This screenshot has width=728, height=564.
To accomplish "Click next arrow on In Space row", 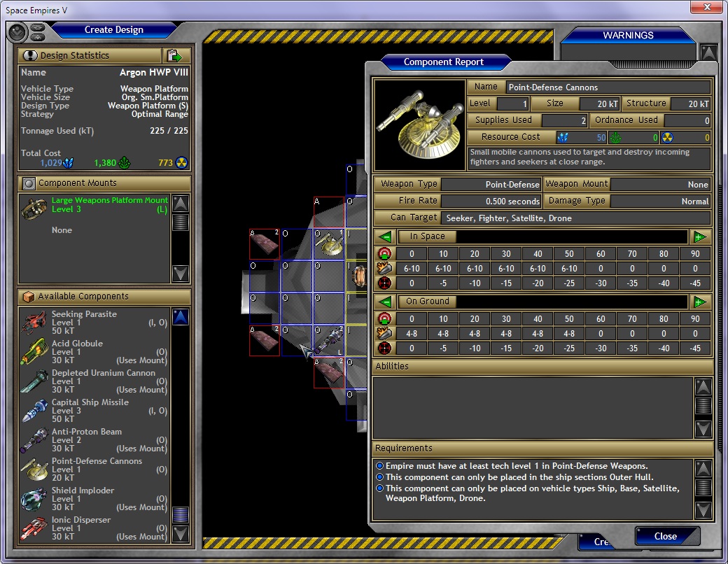I will coord(700,237).
